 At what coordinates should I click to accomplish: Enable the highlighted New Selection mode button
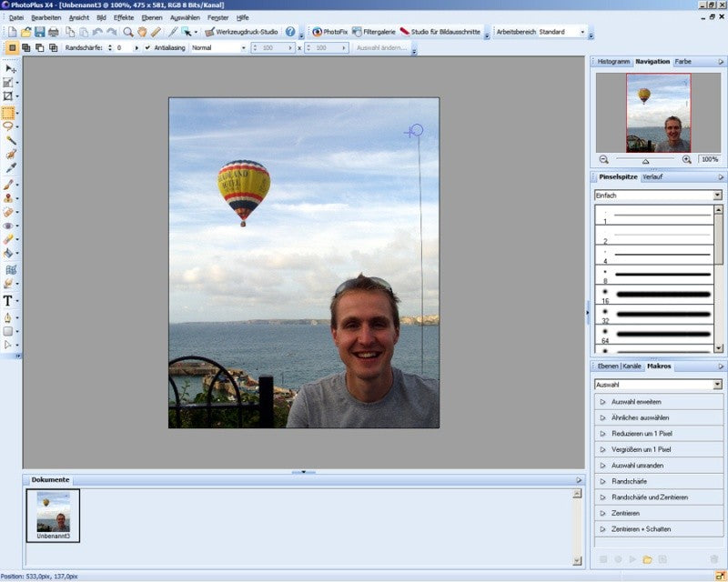13,48
